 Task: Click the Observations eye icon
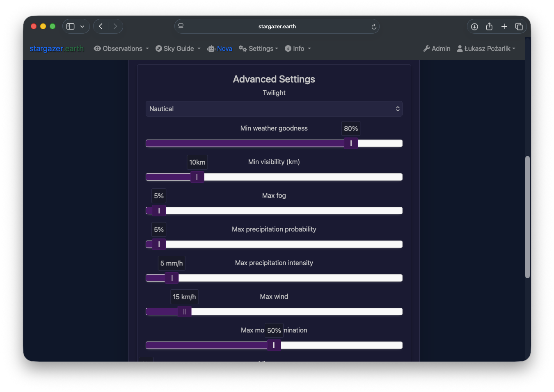[x=97, y=48]
